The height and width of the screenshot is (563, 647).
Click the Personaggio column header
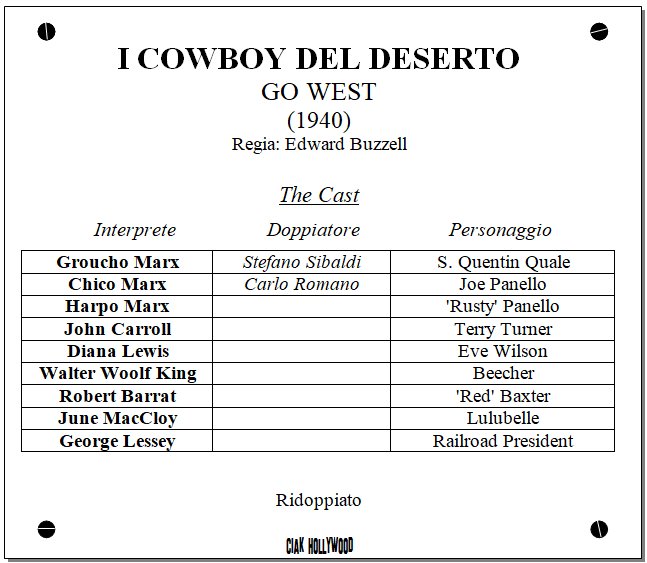(x=500, y=230)
